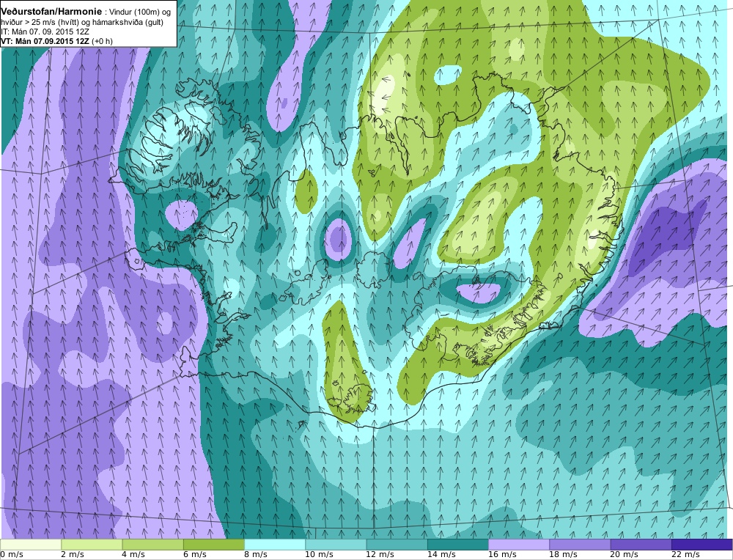The image size is (733, 560).
Task: Click the 16 m/s lavender legend swatch
Action: [519, 545]
